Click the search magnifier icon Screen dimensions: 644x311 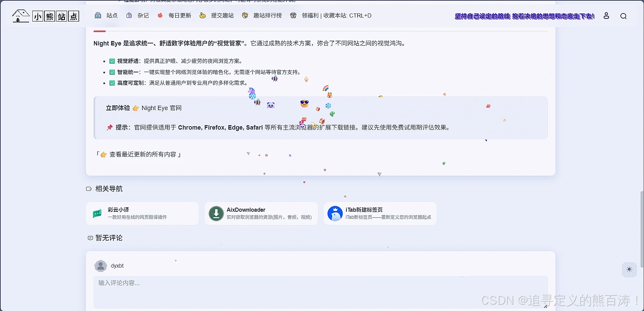tap(623, 16)
